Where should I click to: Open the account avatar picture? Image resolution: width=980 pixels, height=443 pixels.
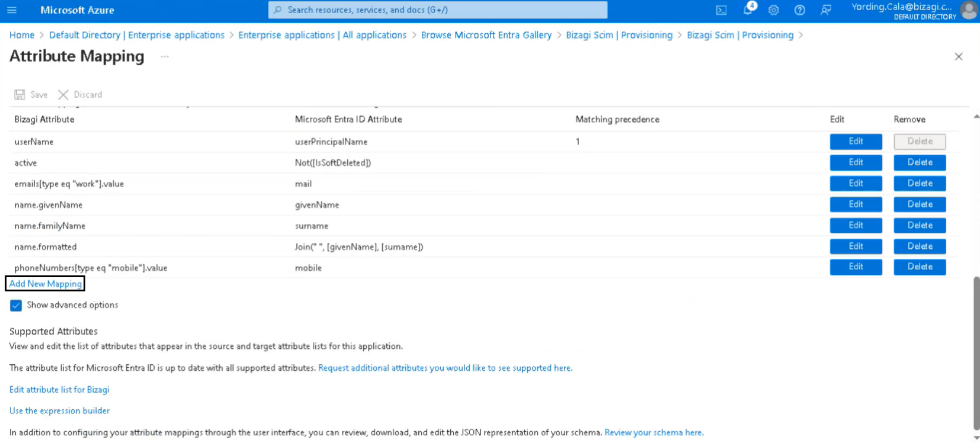[x=969, y=11]
